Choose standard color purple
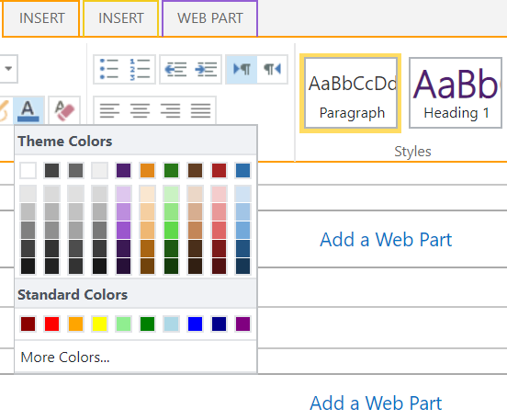507x420 pixels. [242, 324]
